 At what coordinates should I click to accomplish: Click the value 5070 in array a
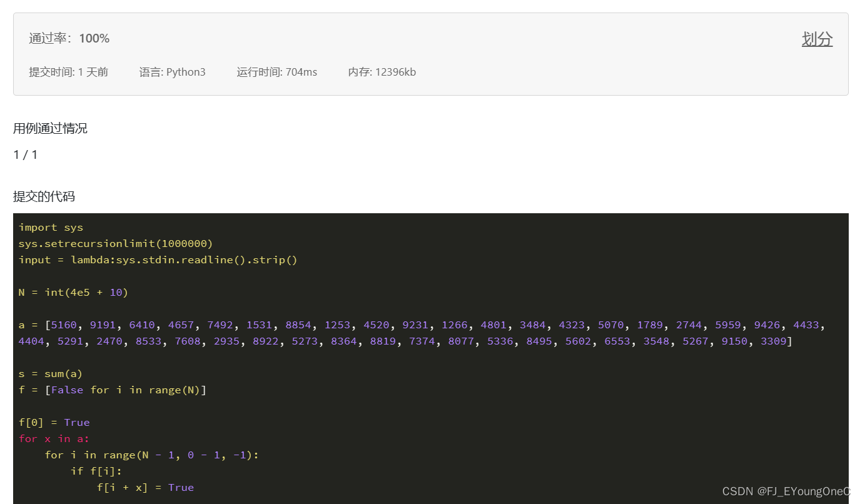coord(610,325)
